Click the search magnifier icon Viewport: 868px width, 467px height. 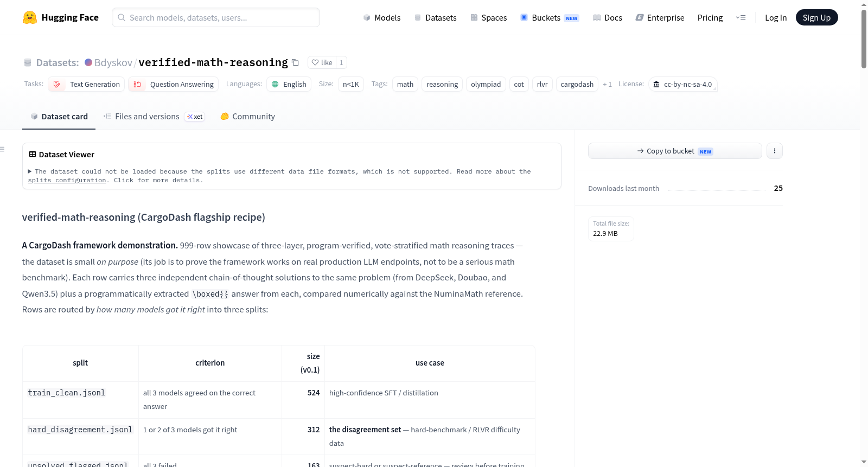[122, 17]
